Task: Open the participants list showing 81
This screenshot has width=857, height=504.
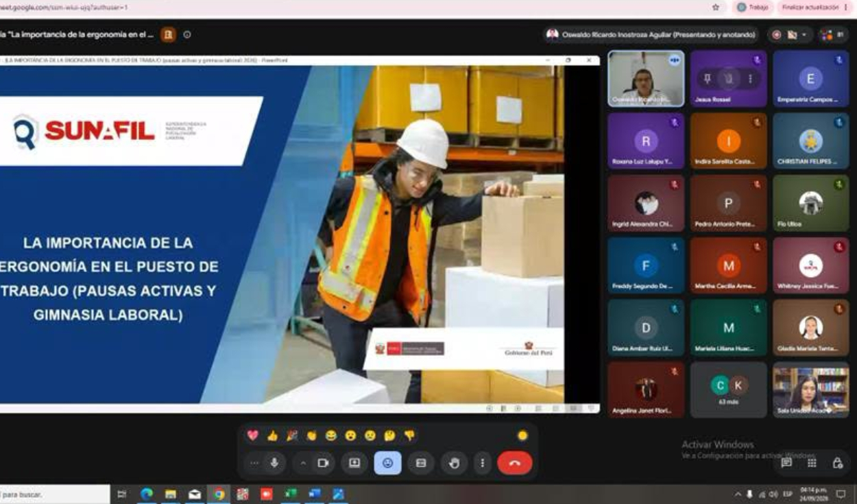Action: 833,34
